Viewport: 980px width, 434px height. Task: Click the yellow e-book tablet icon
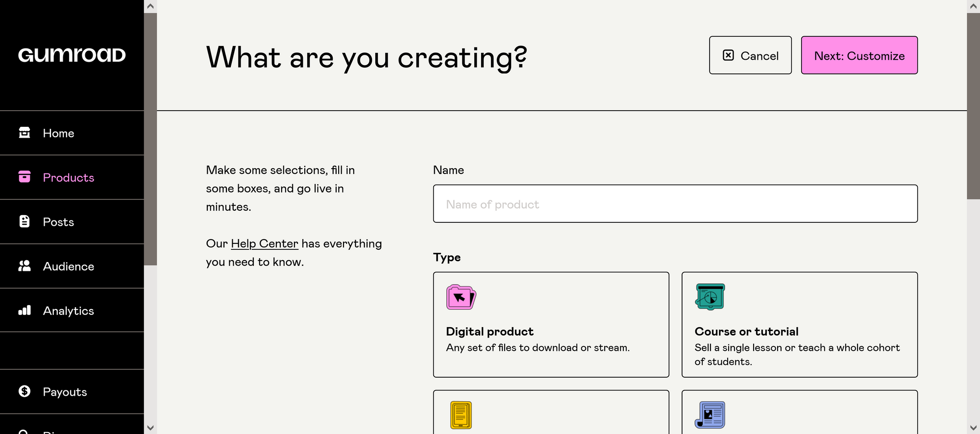pyautogui.click(x=461, y=415)
